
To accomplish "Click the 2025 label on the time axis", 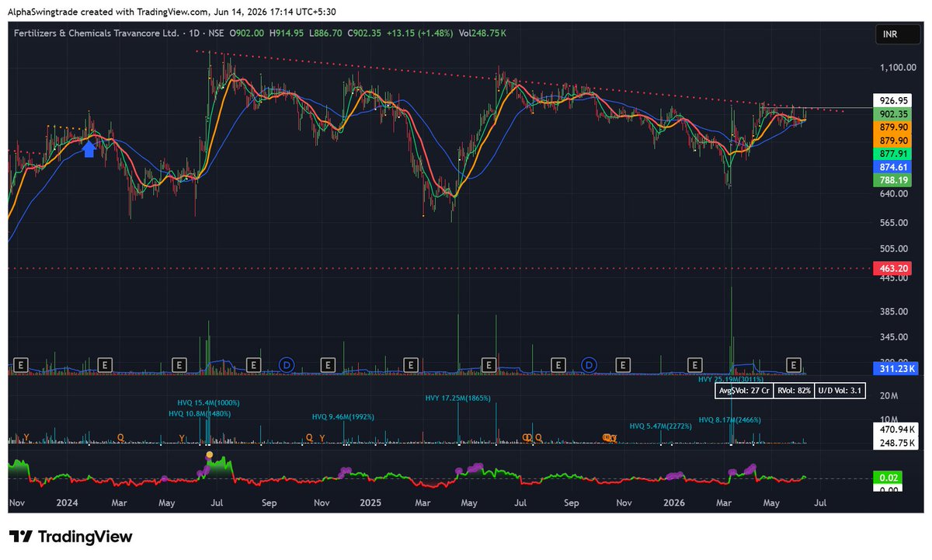I will [370, 503].
